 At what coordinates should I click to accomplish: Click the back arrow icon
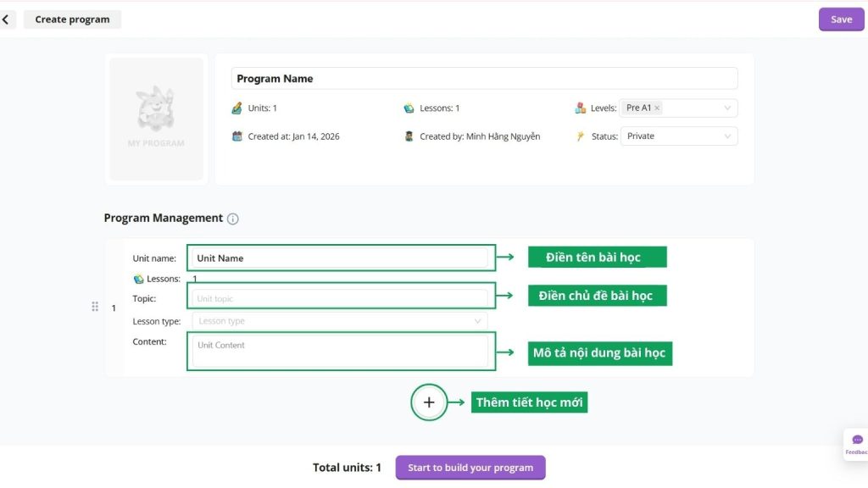[7, 19]
